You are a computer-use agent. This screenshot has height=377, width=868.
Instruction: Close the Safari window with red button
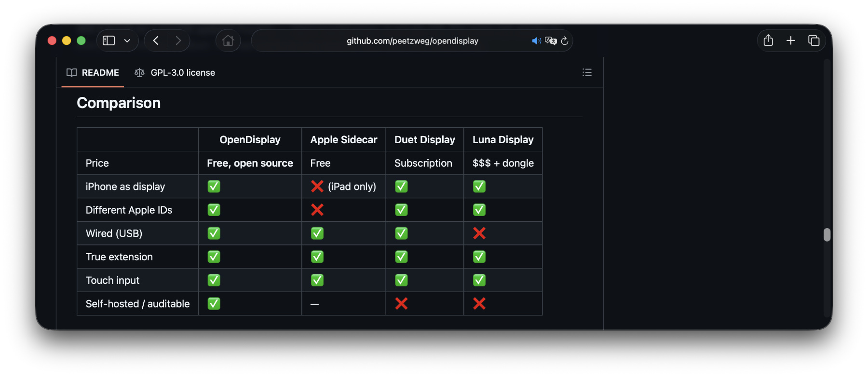click(x=52, y=40)
